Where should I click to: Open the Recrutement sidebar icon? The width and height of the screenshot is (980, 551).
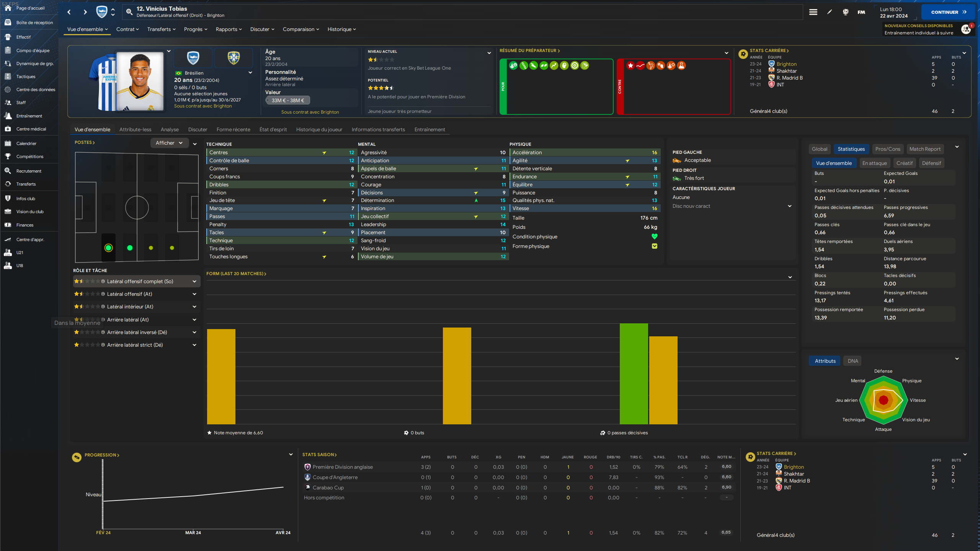click(x=8, y=171)
